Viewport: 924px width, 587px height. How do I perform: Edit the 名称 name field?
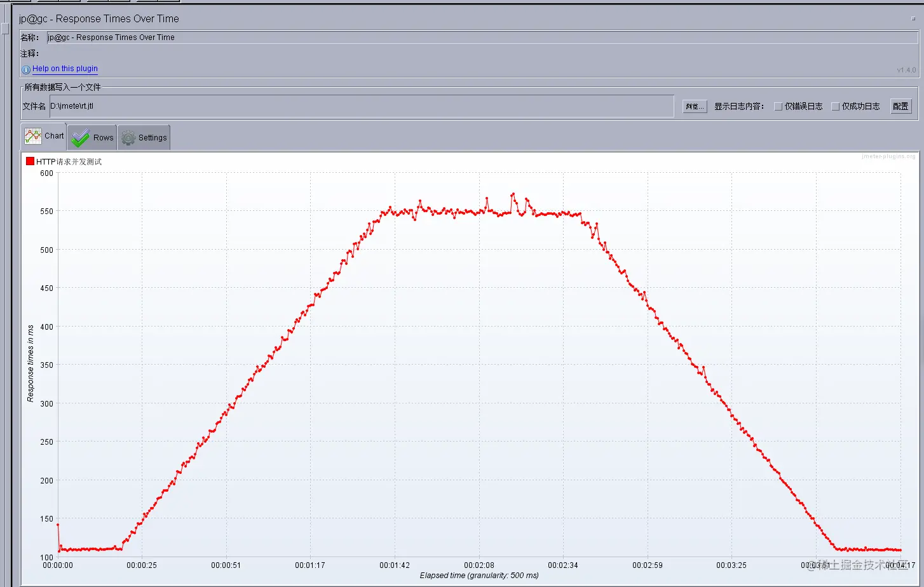(x=482, y=37)
